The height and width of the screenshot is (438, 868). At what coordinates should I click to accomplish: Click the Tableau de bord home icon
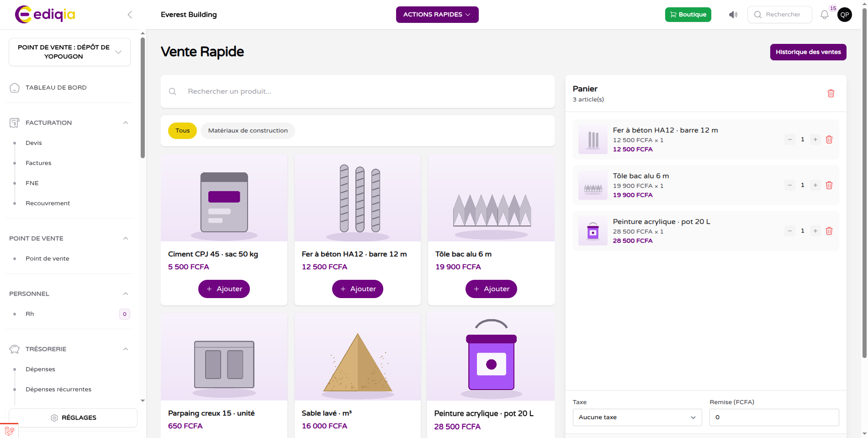[15, 88]
